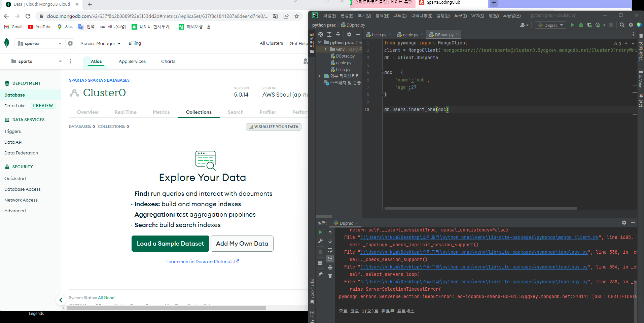Click the wrench icon in run panel
This screenshot has width=644, height=323.
point(320,241)
